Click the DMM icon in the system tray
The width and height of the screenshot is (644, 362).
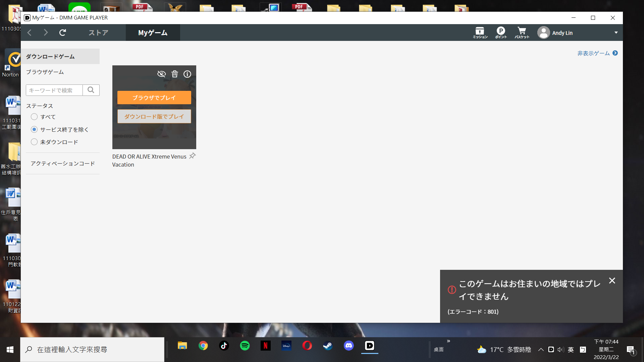551,350
